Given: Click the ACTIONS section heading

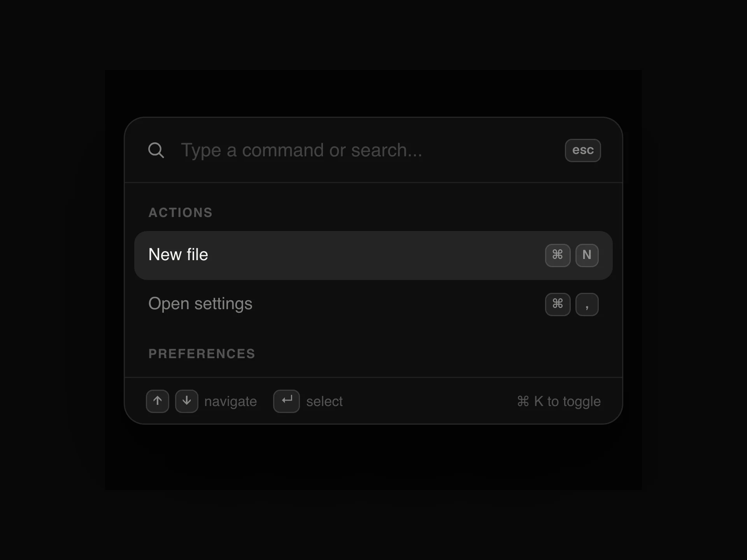Looking at the screenshot, I should pyautogui.click(x=181, y=213).
